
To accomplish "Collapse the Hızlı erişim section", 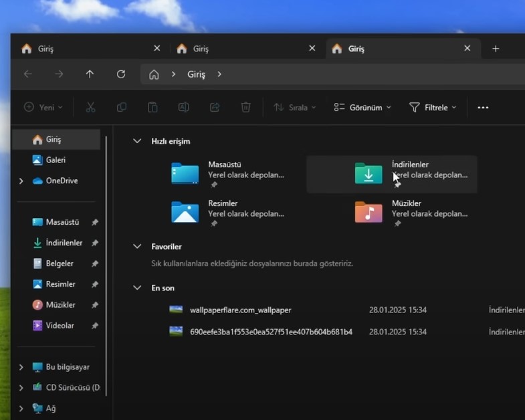I will (137, 141).
